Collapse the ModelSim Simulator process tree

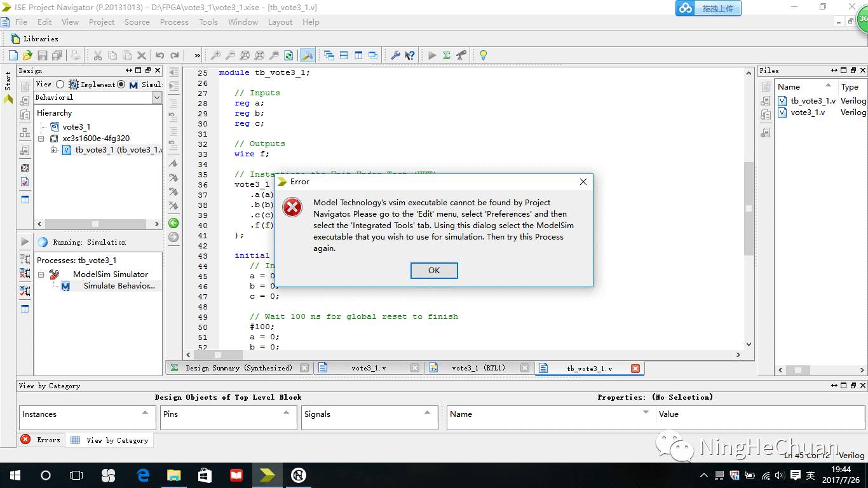[41, 274]
